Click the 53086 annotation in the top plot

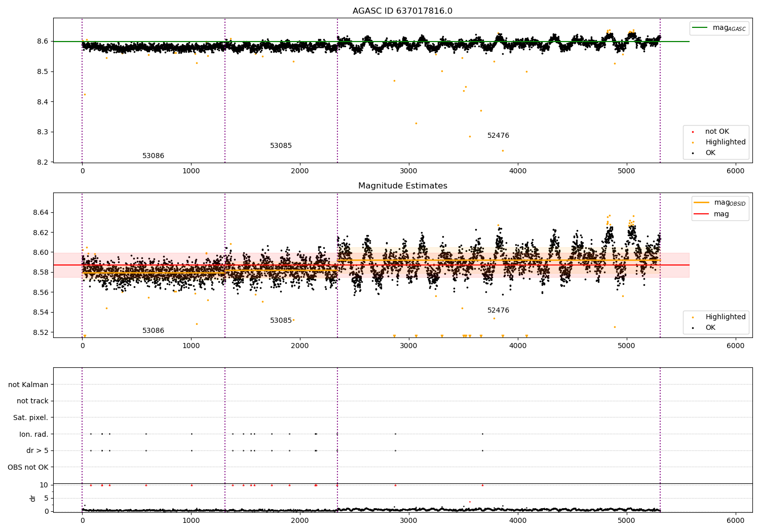[153, 156]
